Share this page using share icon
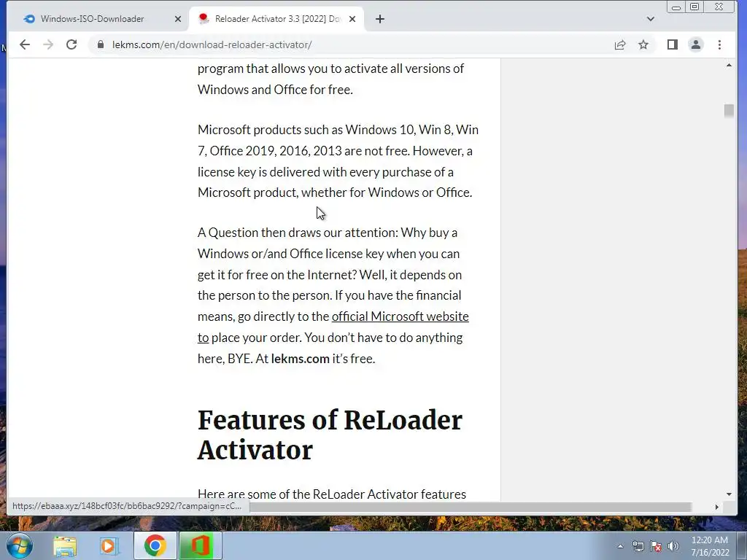The width and height of the screenshot is (747, 560). (620, 44)
